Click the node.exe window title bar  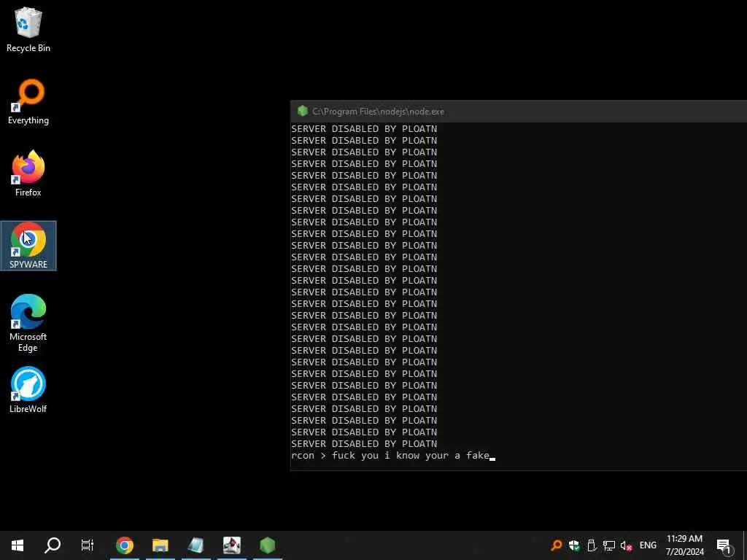(519, 112)
